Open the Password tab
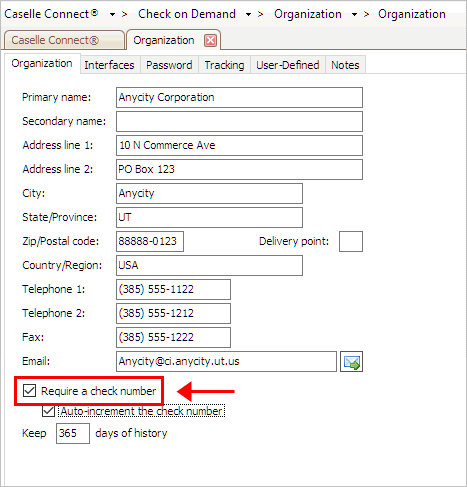The image size is (467, 487). pyautogui.click(x=169, y=65)
